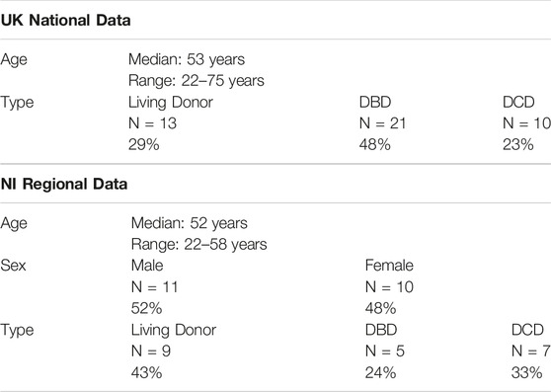Click the Female column label
The image size is (551, 392).
pos(389,266)
